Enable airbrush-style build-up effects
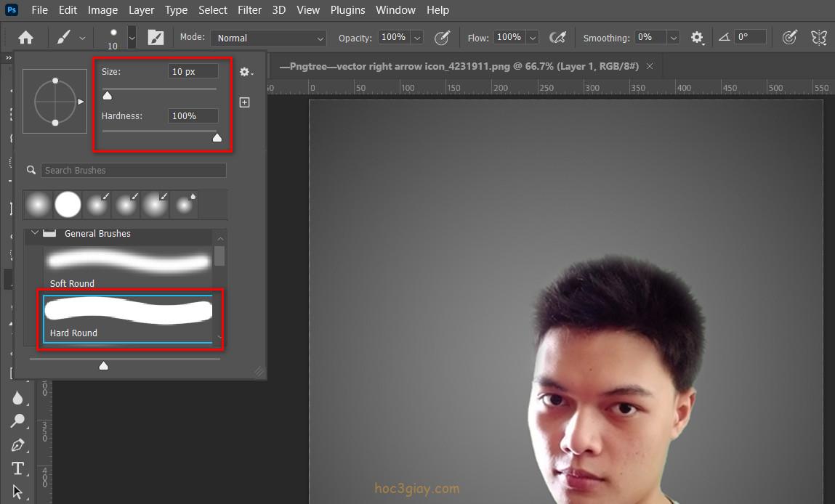 (x=557, y=38)
